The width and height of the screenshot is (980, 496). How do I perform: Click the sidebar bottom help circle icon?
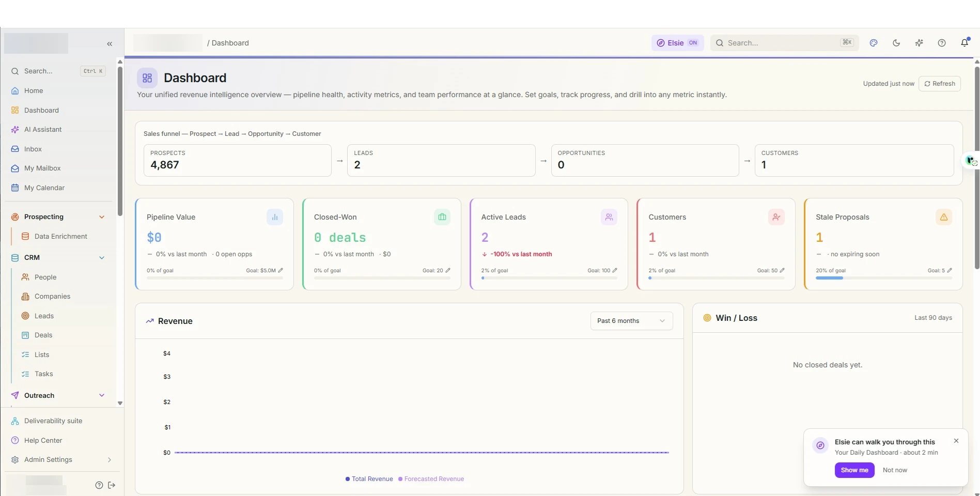99,485
